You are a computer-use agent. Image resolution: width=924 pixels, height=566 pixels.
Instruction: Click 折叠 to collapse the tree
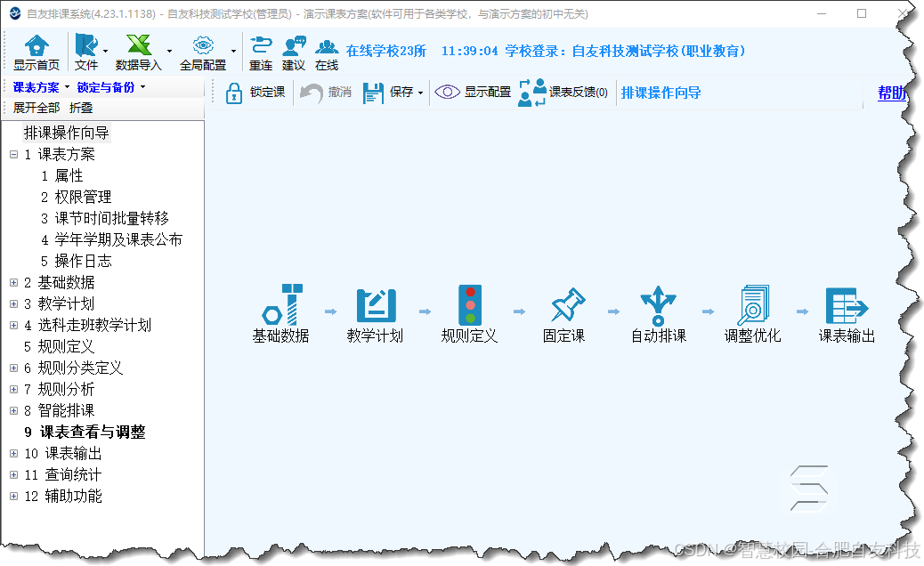pyautogui.click(x=81, y=108)
